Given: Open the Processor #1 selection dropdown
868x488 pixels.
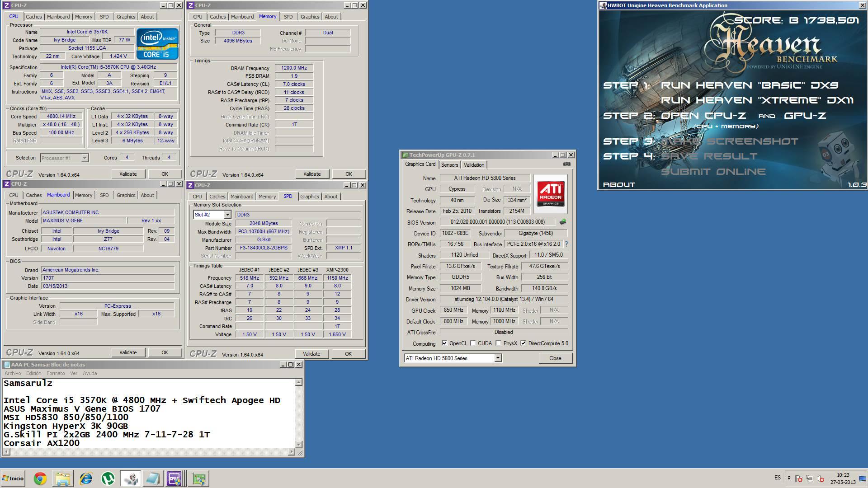Looking at the screenshot, I should tap(85, 158).
